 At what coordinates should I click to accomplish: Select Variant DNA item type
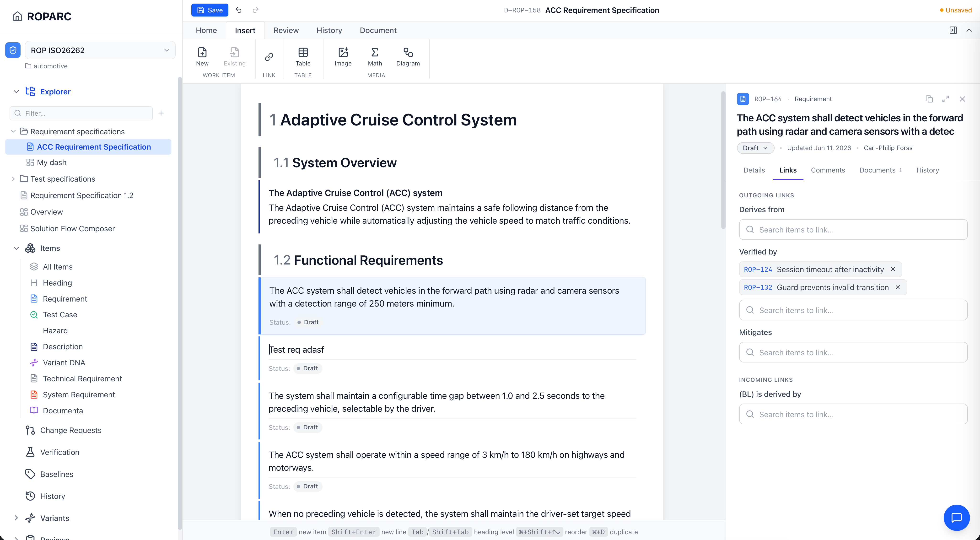coord(64,363)
